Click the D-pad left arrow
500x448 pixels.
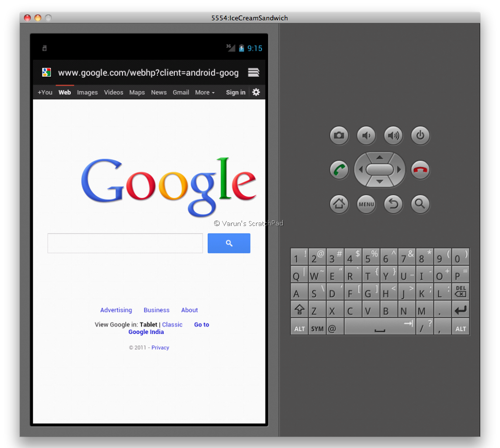click(361, 170)
